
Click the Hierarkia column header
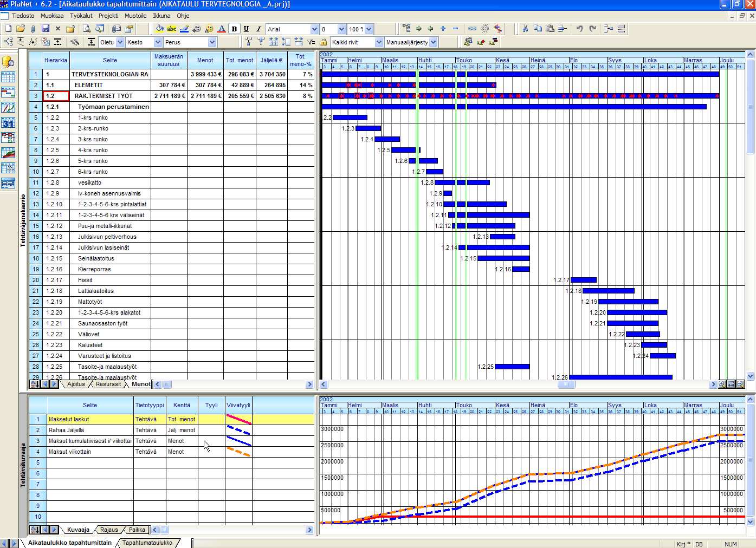56,60
